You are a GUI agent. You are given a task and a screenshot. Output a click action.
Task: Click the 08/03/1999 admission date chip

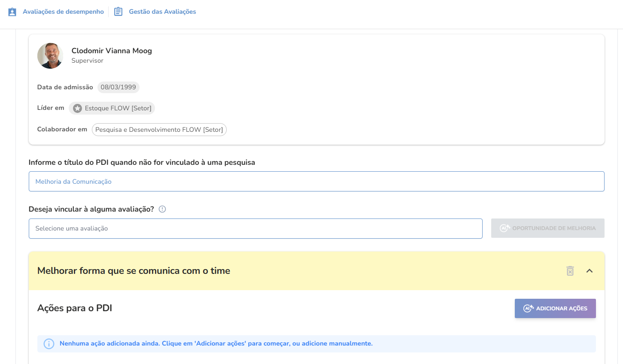119,87
